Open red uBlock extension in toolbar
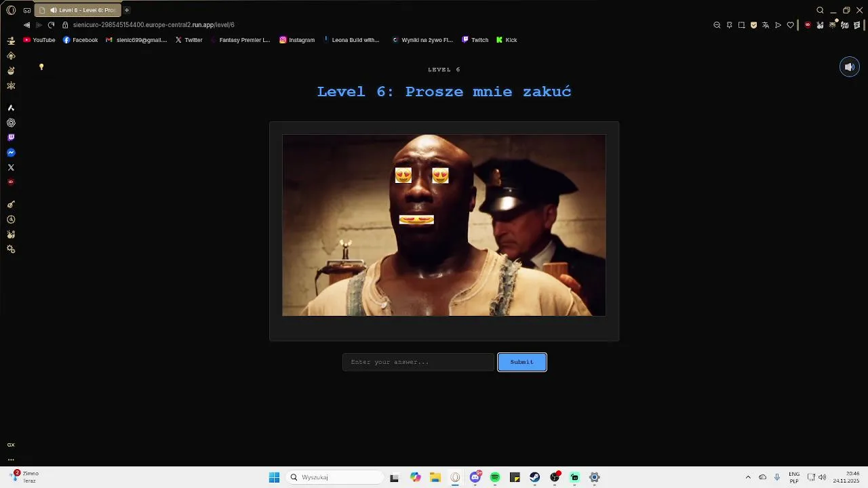 pos(808,25)
